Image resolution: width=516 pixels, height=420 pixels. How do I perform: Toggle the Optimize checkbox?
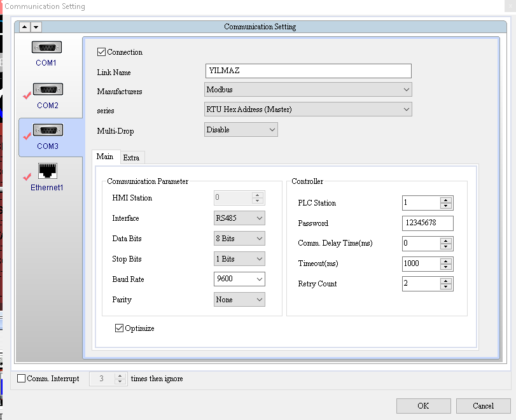(119, 328)
